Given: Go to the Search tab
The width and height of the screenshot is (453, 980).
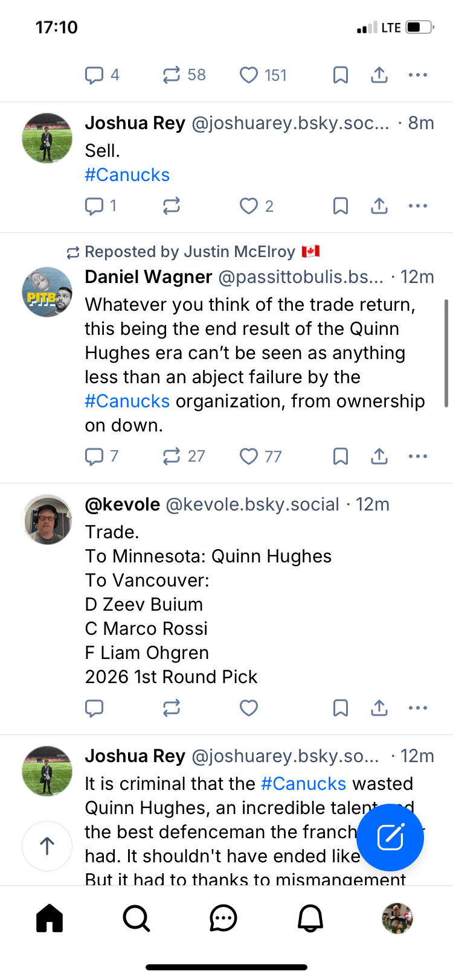Looking at the screenshot, I should (137, 918).
